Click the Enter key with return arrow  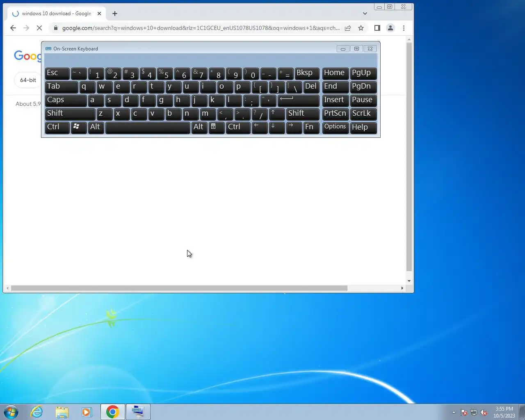point(299,100)
